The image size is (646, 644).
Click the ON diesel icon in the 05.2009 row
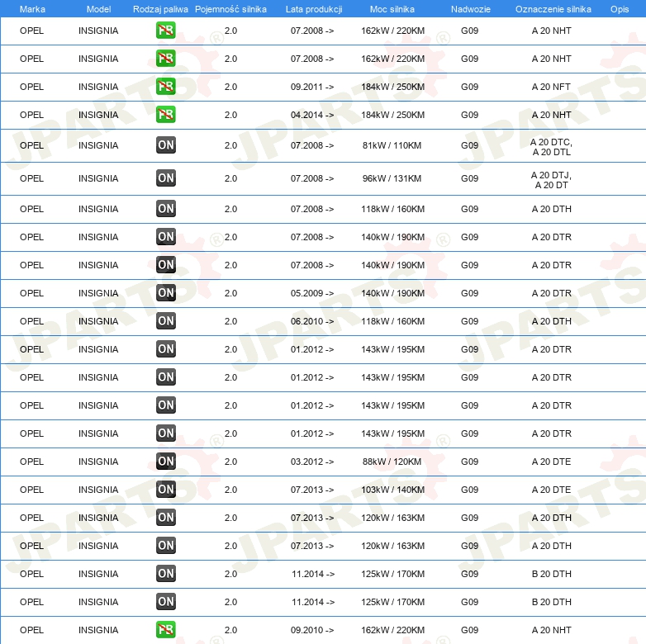pyautogui.click(x=165, y=293)
